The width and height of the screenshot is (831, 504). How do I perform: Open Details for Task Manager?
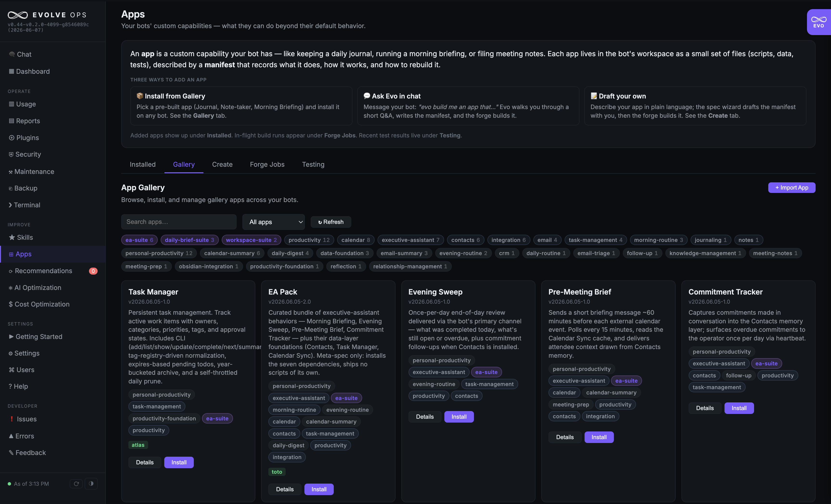145,462
